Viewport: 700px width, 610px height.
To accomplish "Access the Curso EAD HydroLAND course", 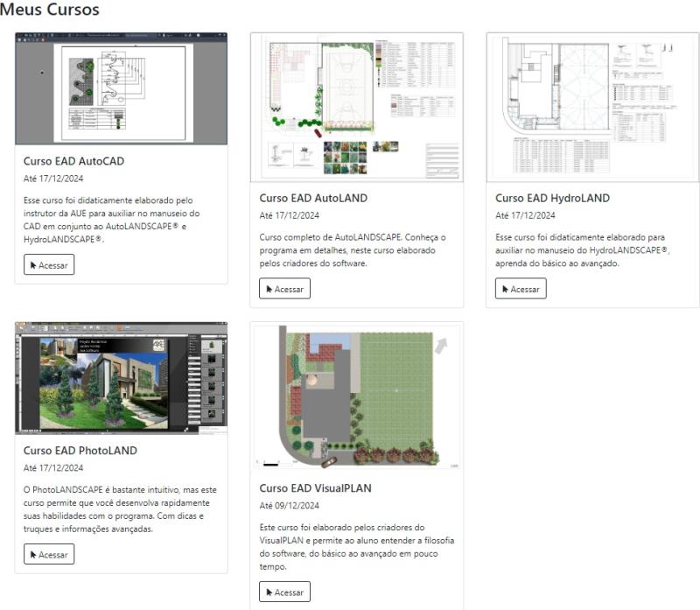I will (521, 289).
